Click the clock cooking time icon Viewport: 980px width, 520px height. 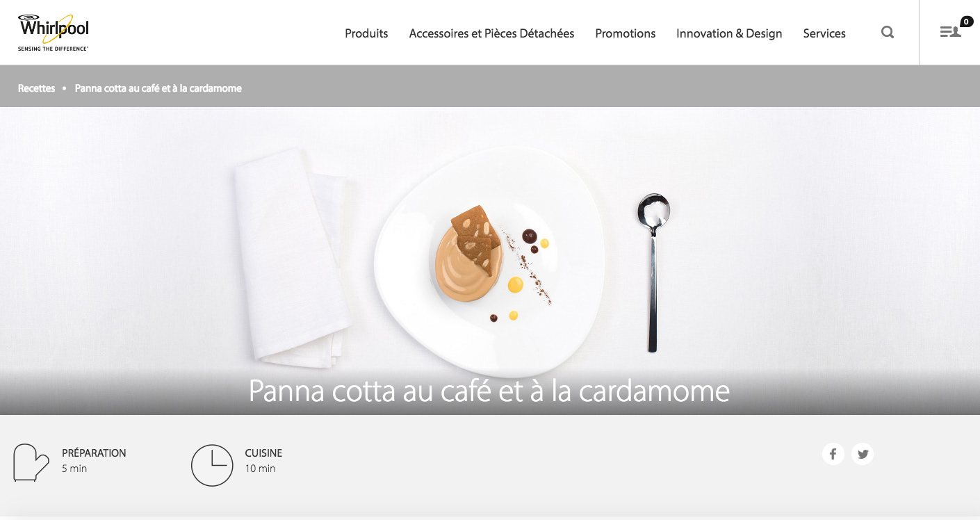point(212,465)
